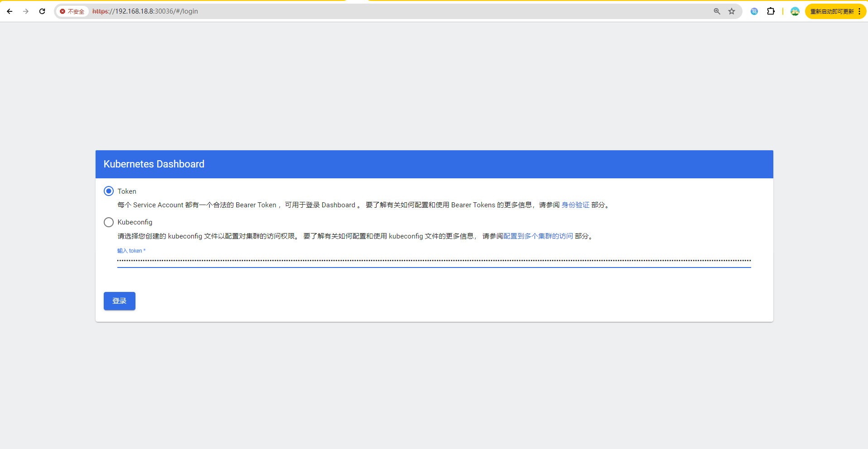Click the browser forward arrow

[x=26, y=11]
